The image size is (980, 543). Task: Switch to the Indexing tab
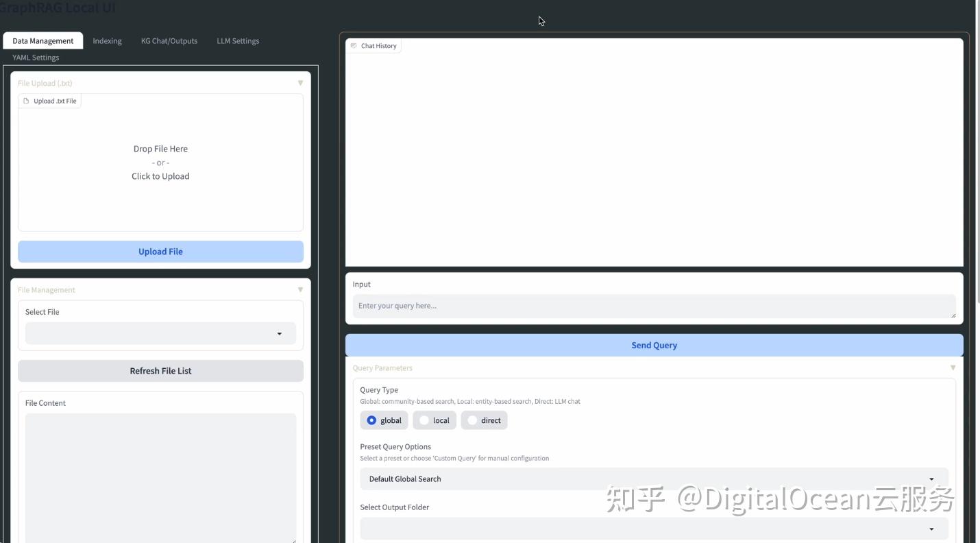click(x=107, y=40)
